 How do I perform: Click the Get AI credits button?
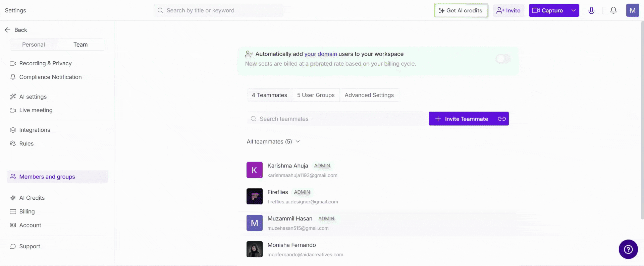click(461, 10)
